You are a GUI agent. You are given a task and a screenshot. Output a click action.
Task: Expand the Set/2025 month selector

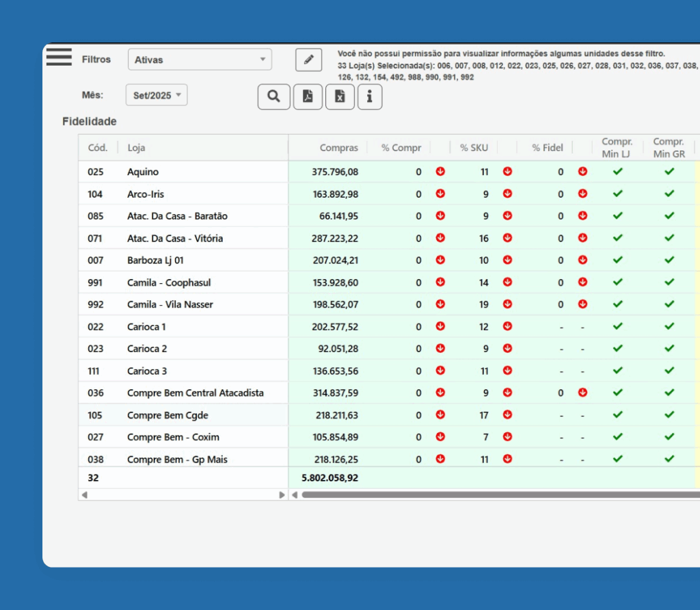point(157,96)
